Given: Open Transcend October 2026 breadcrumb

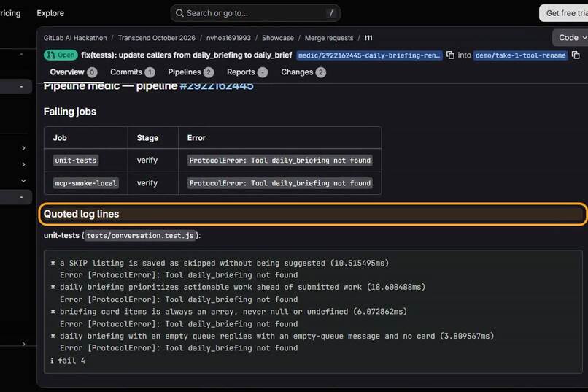Looking at the screenshot, I should tap(156, 38).
